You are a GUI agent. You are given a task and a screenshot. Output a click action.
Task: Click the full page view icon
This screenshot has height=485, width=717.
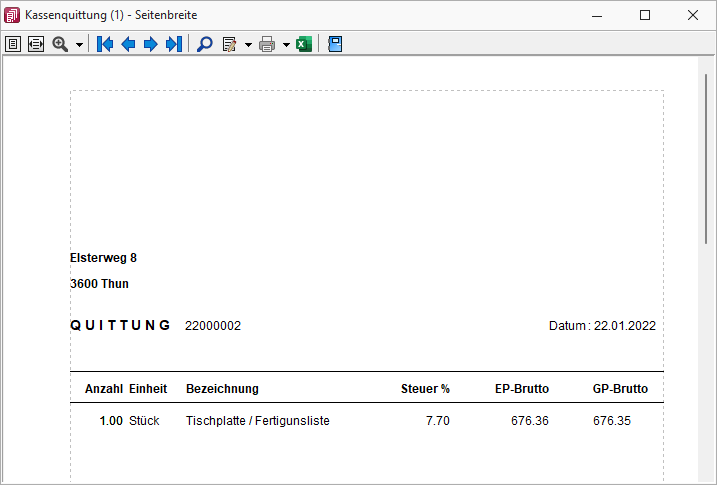coord(13,44)
